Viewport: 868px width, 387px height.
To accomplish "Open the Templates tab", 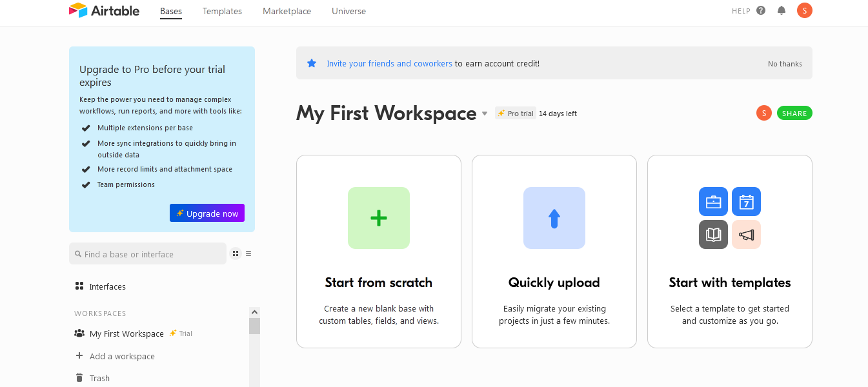I will pyautogui.click(x=222, y=11).
